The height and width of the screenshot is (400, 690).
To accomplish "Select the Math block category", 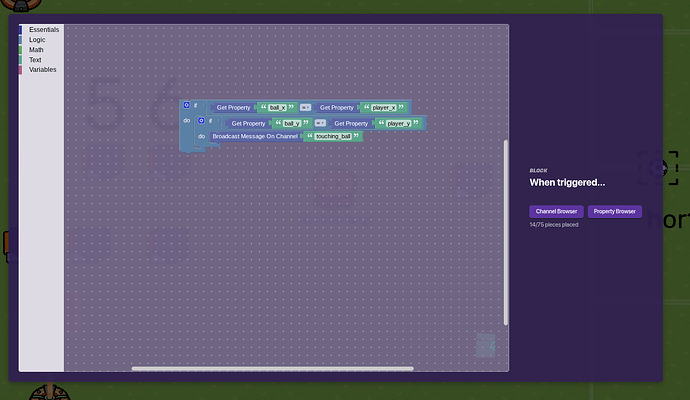I will pos(36,50).
